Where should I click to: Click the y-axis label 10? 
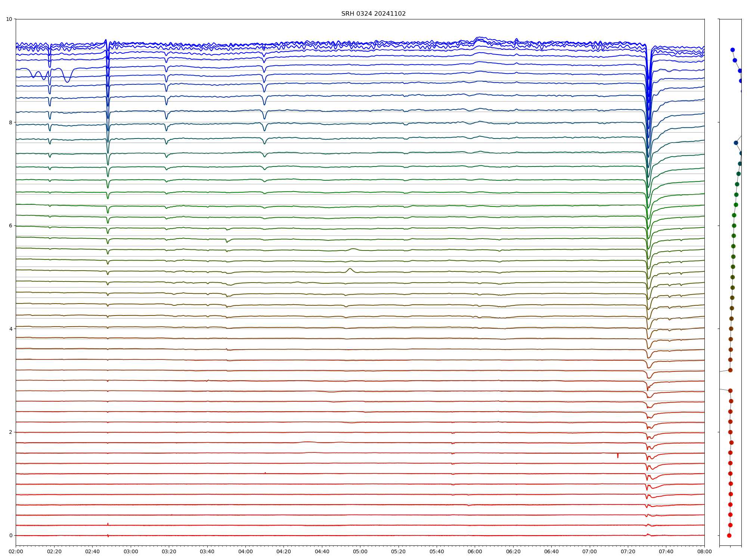pos(9,19)
